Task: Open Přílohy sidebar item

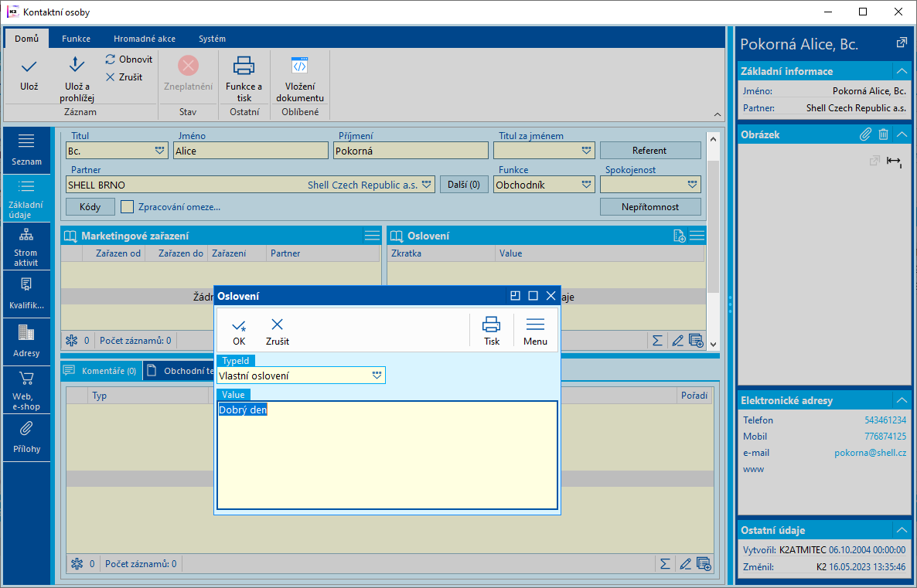Action: [x=26, y=438]
